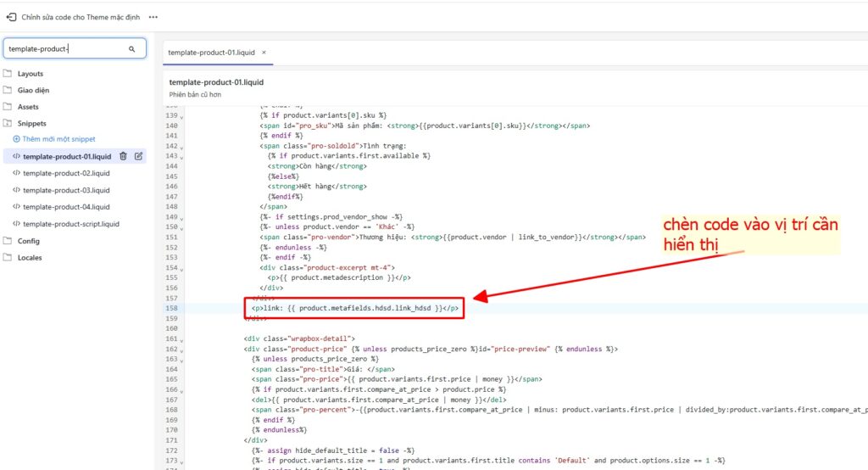The image size is (868, 470).
Task: Open template-product-02.liquid file
Action: coord(66,173)
